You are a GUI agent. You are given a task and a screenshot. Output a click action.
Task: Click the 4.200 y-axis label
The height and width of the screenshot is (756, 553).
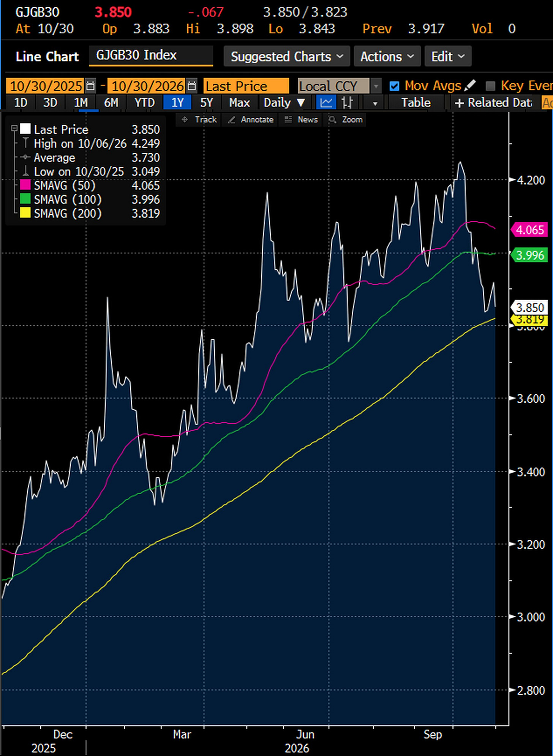(531, 180)
